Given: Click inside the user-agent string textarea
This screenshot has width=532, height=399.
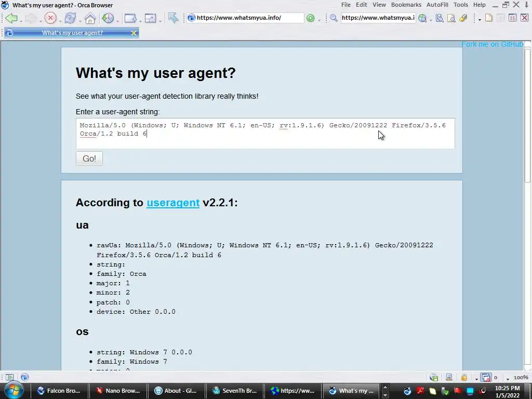Looking at the screenshot, I should [x=265, y=134].
